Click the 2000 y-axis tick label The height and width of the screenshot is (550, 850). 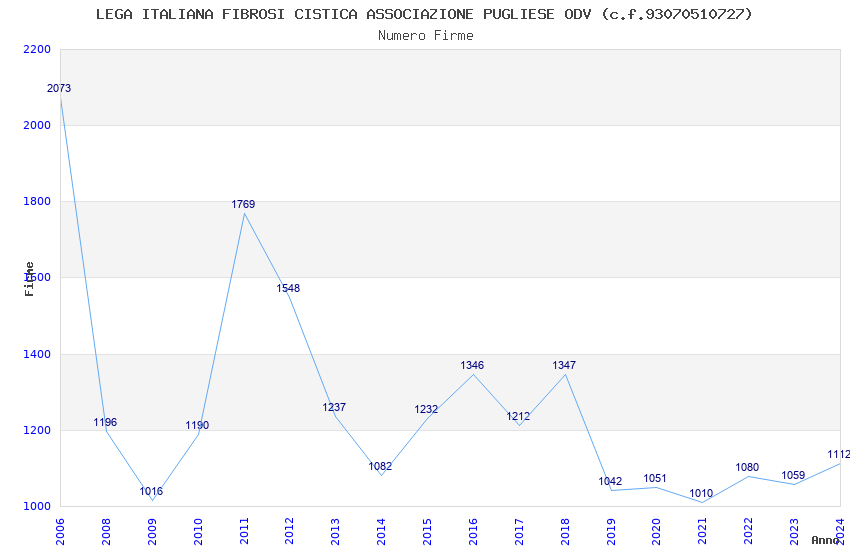tap(37, 125)
